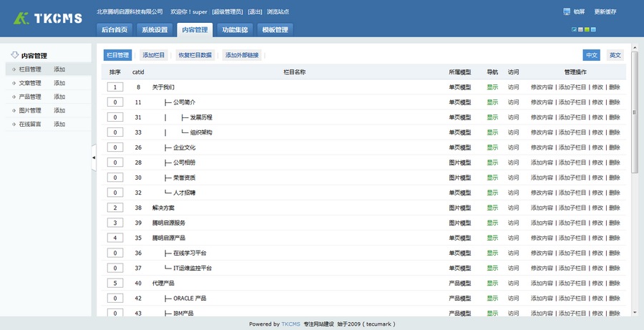Open 产品管理 in the sidebar
Screen dimensions: 644x330
[x=30, y=97]
